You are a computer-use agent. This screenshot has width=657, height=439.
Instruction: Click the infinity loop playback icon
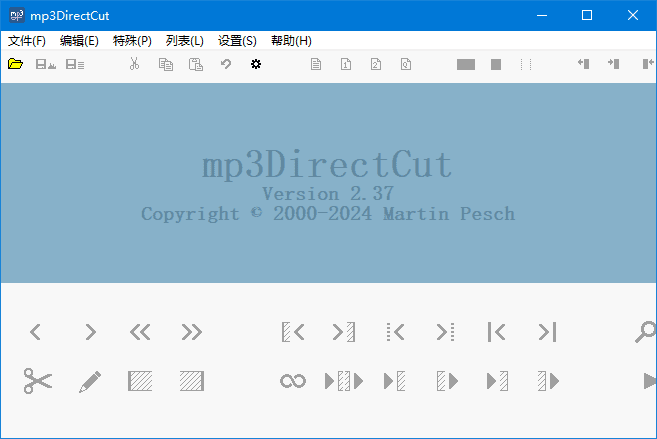tap(293, 381)
